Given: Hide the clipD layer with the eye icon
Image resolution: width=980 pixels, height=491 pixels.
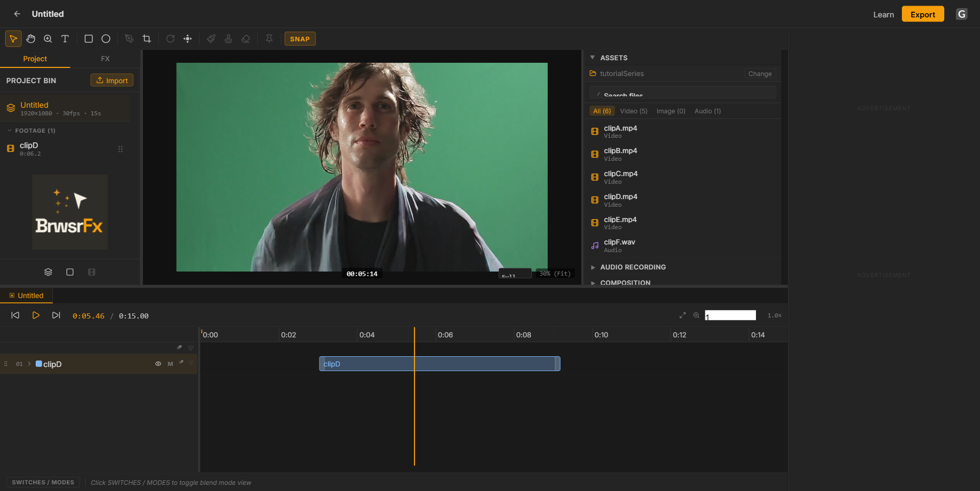Looking at the screenshot, I should pos(158,364).
